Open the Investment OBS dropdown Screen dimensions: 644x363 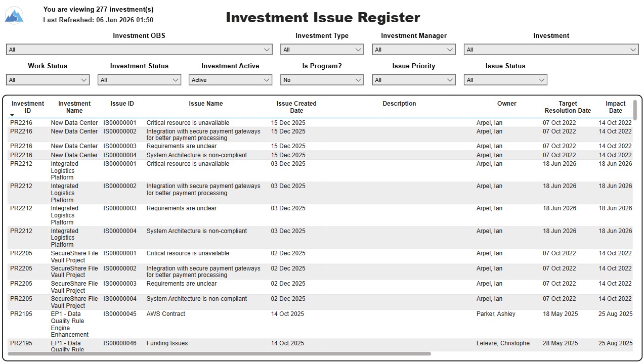point(139,50)
